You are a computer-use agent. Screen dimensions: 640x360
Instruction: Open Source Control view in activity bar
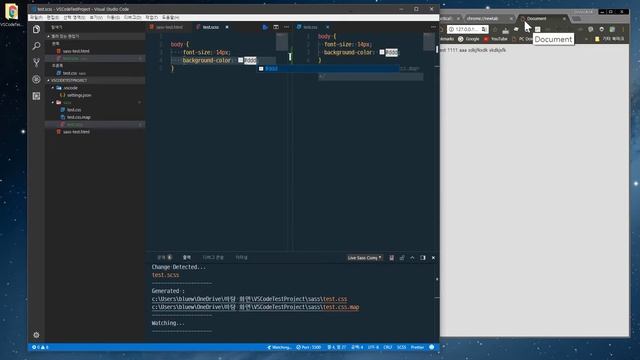click(36, 62)
